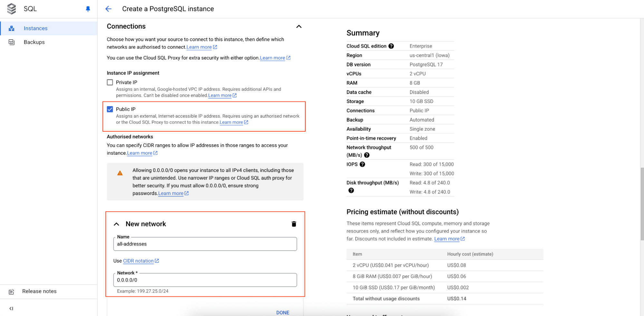644x316 pixels.
Task: Open Release notes in the sidebar
Action: 49,292
